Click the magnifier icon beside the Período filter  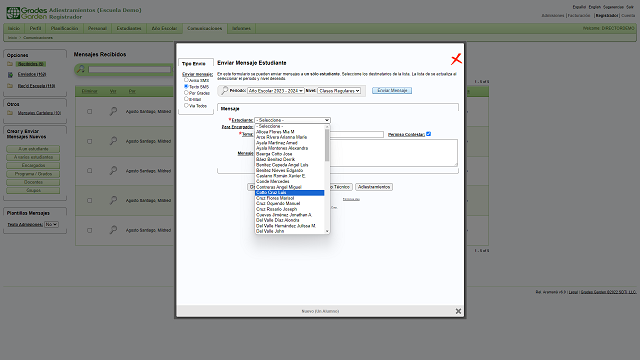224,91
